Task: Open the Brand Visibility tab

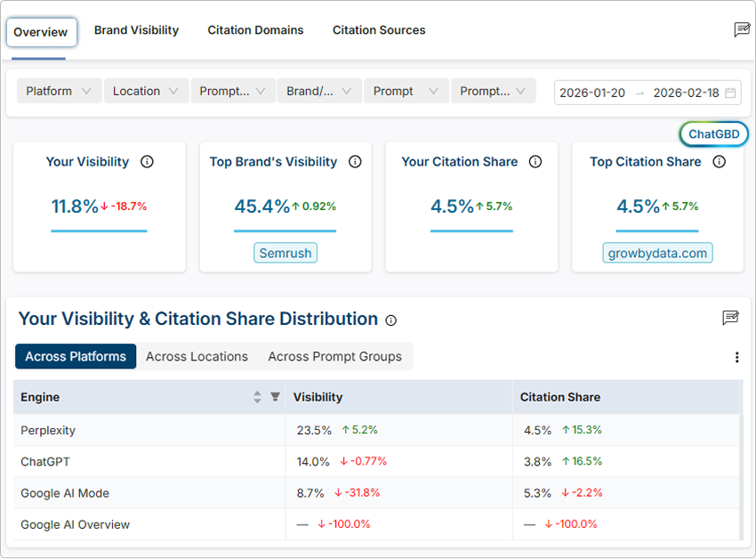Action: pos(136,30)
